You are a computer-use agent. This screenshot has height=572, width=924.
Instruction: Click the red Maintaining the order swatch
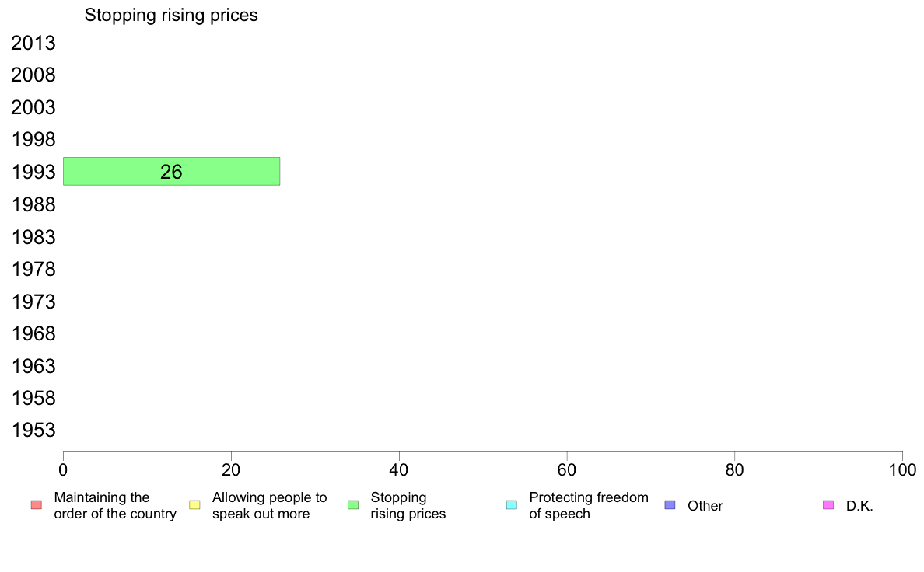click(36, 505)
